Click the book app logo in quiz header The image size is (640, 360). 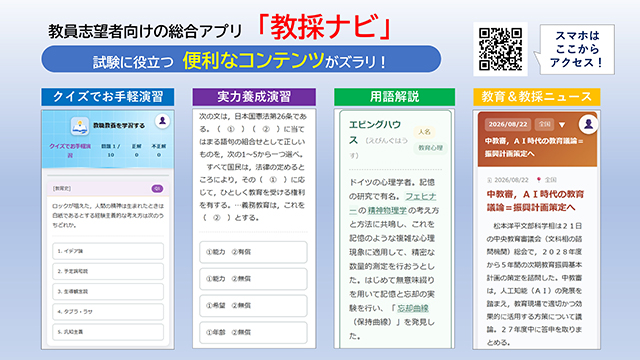pyautogui.click(x=80, y=126)
